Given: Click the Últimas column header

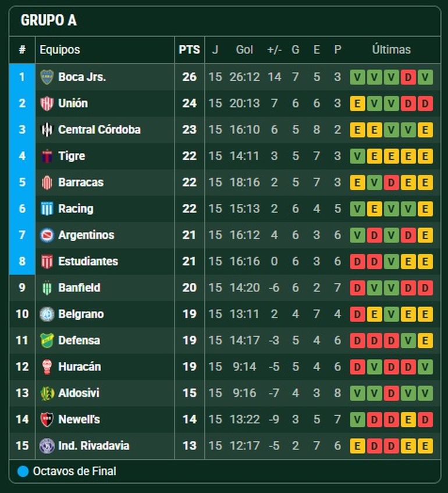Looking at the screenshot, I should (391, 50).
